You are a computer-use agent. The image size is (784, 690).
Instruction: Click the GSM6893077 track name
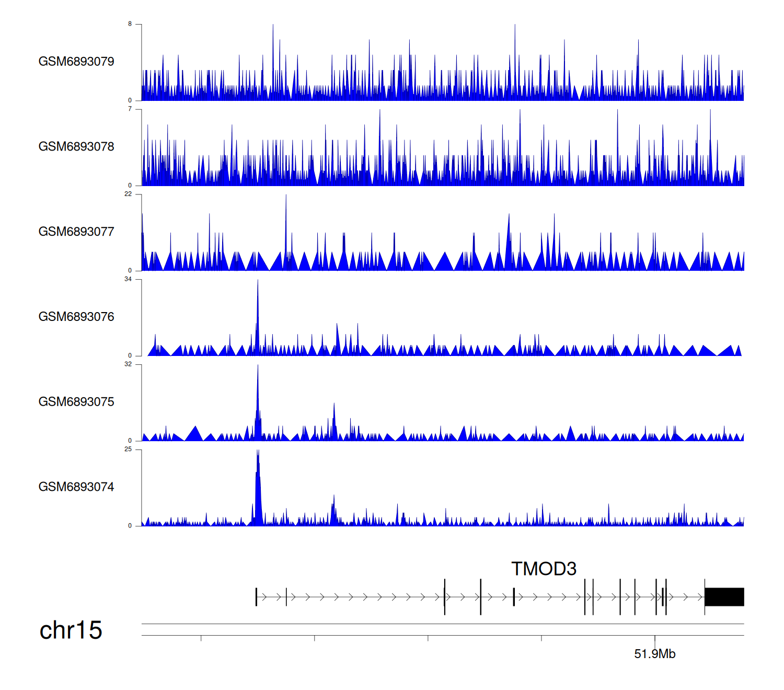[76, 232]
